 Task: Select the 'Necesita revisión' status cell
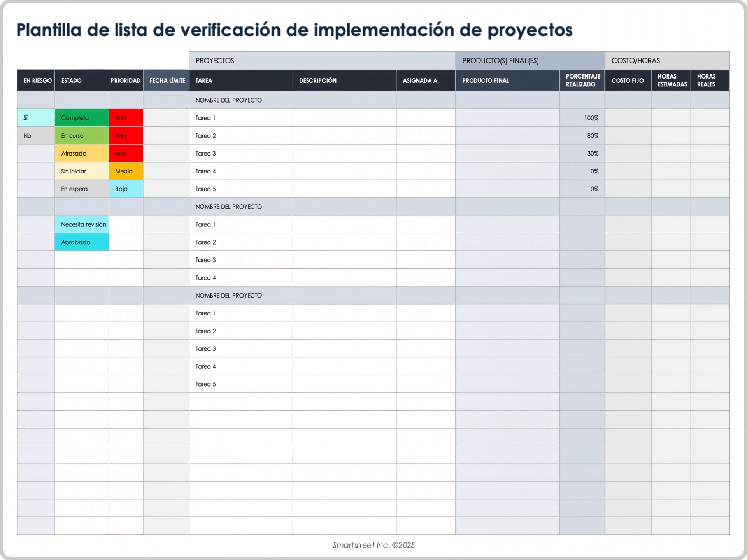coord(82,224)
